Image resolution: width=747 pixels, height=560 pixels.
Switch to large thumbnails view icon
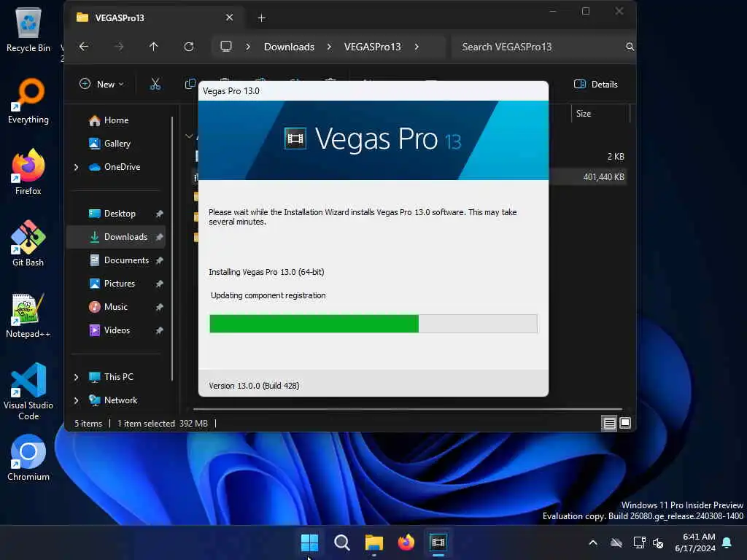(x=625, y=423)
